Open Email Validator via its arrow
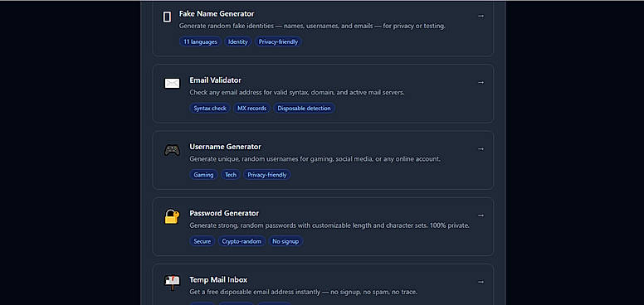This screenshot has width=644, height=305. (481, 82)
